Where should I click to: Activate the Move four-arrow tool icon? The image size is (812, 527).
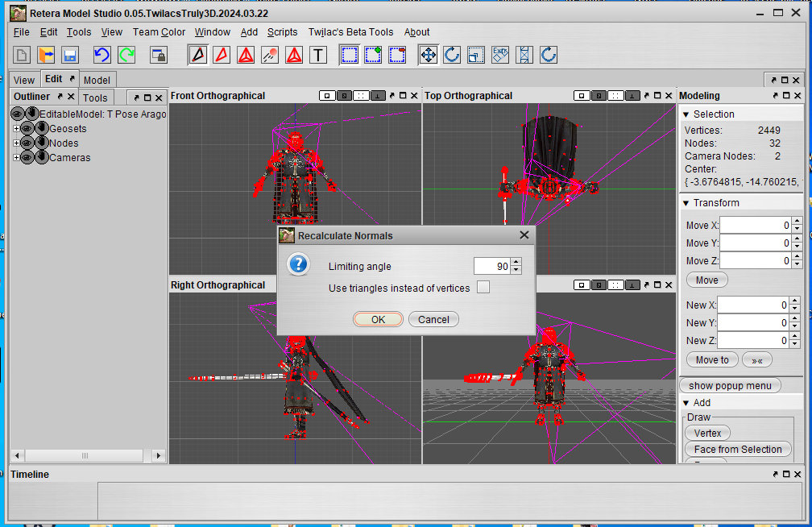click(429, 55)
